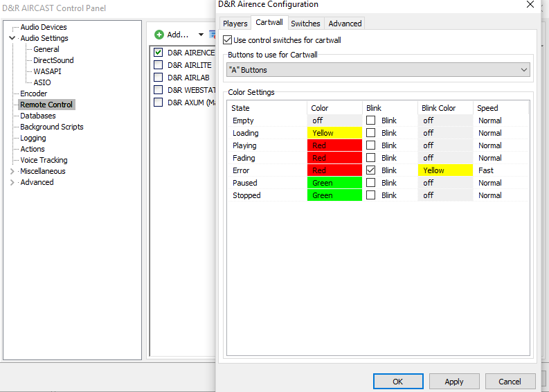Select Encoder in the settings tree
This screenshot has width=549, height=392.
tap(33, 93)
